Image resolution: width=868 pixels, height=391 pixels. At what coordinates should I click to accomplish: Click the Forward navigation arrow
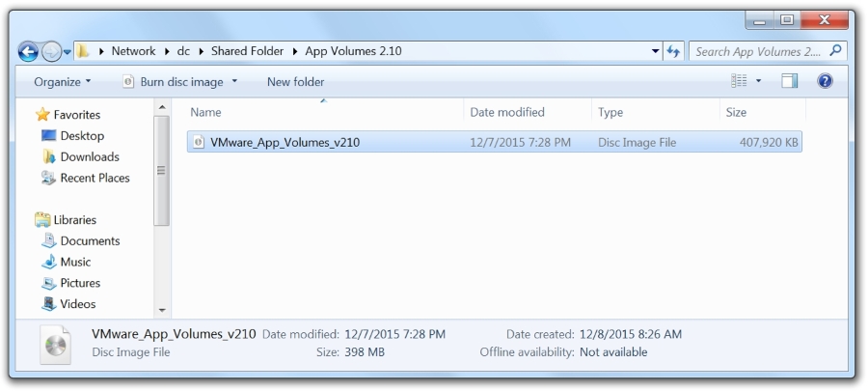pyautogui.click(x=51, y=51)
